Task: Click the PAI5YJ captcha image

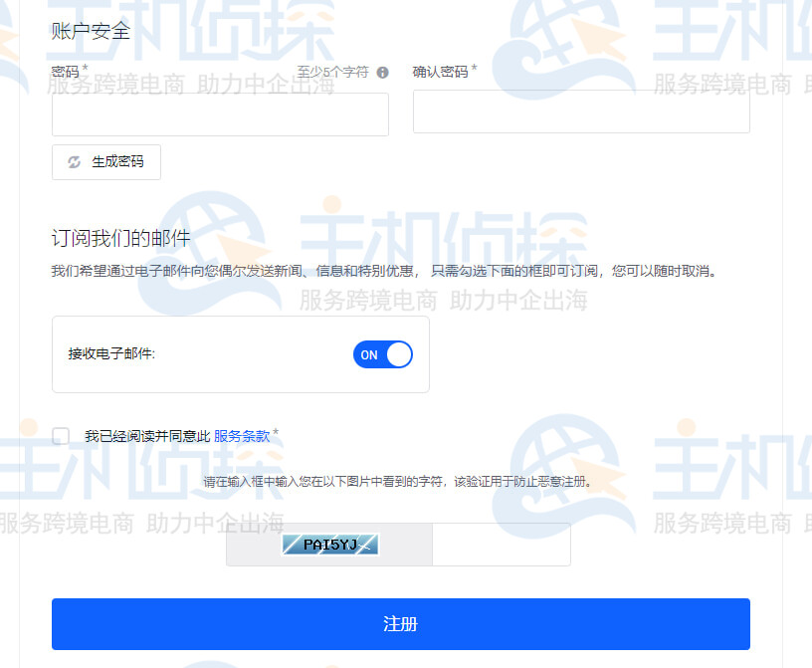Action: click(330, 545)
